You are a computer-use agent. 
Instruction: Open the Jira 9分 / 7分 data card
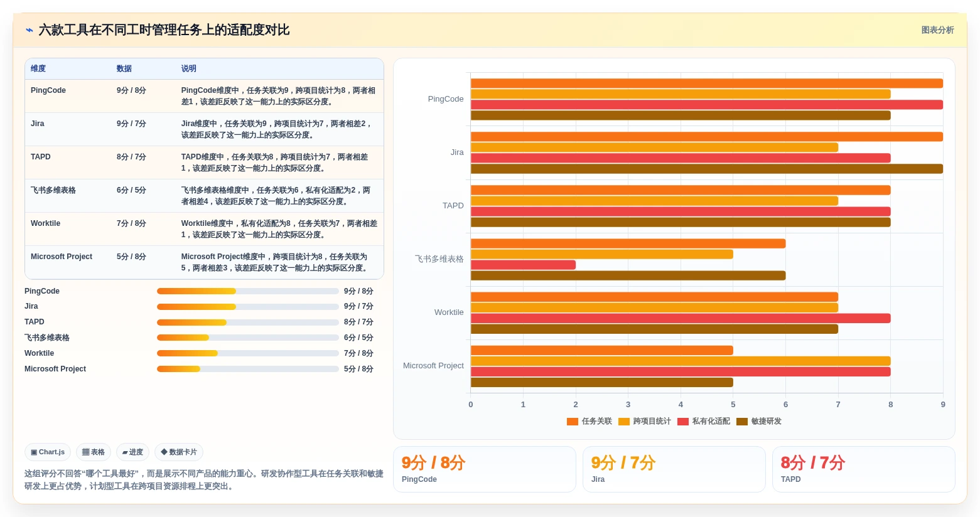point(674,469)
